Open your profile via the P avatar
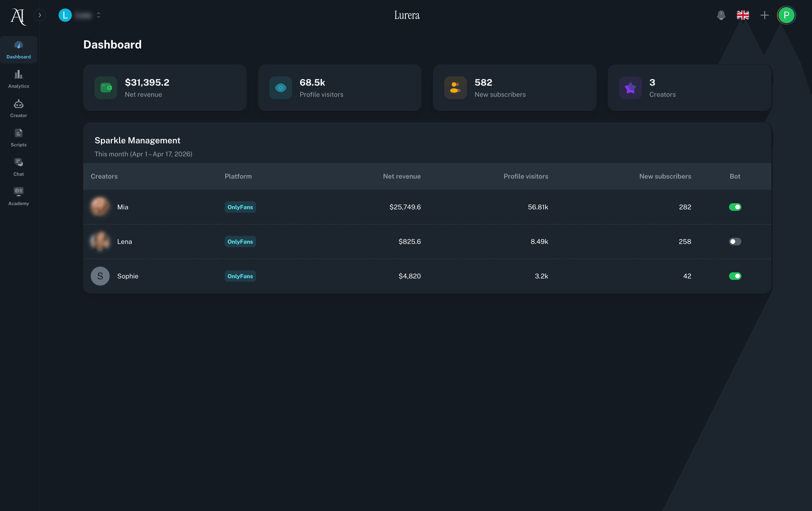The image size is (812, 511). click(x=786, y=15)
